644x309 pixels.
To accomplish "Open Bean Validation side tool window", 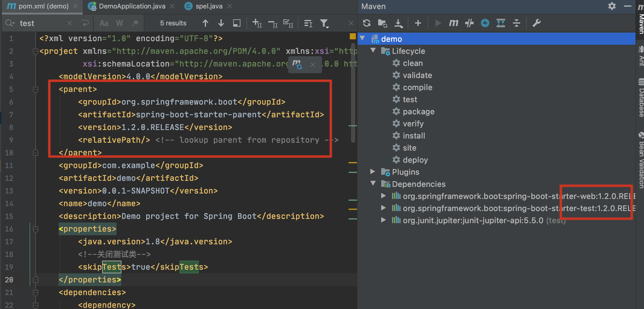I will [x=641, y=160].
